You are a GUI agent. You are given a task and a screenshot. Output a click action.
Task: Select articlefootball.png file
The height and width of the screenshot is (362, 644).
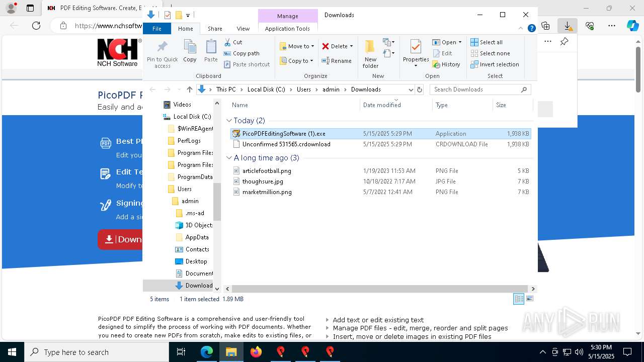click(x=380, y=171)
